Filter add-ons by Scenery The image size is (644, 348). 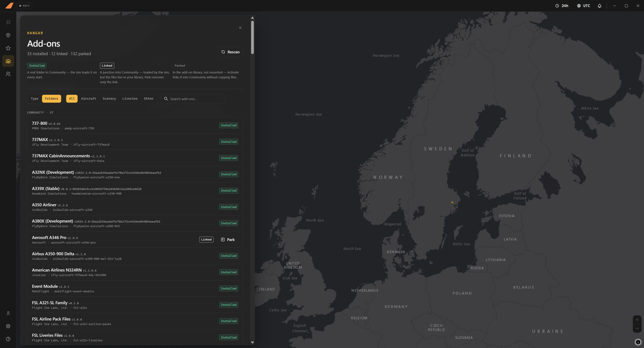109,98
